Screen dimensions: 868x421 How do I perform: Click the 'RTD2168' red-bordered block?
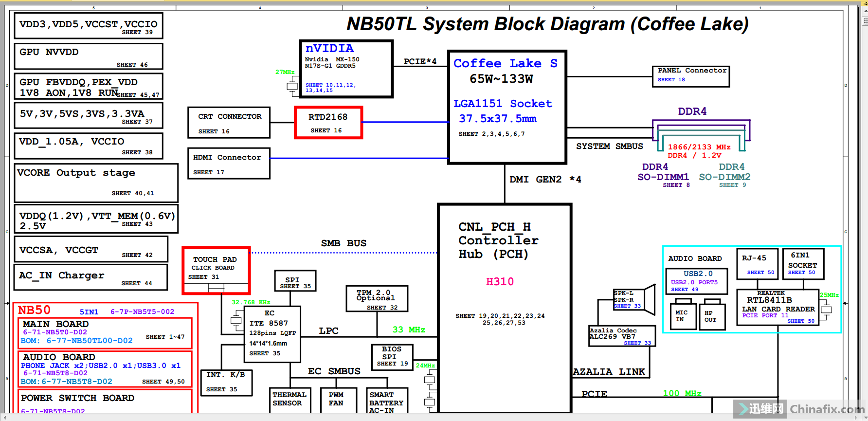point(328,123)
